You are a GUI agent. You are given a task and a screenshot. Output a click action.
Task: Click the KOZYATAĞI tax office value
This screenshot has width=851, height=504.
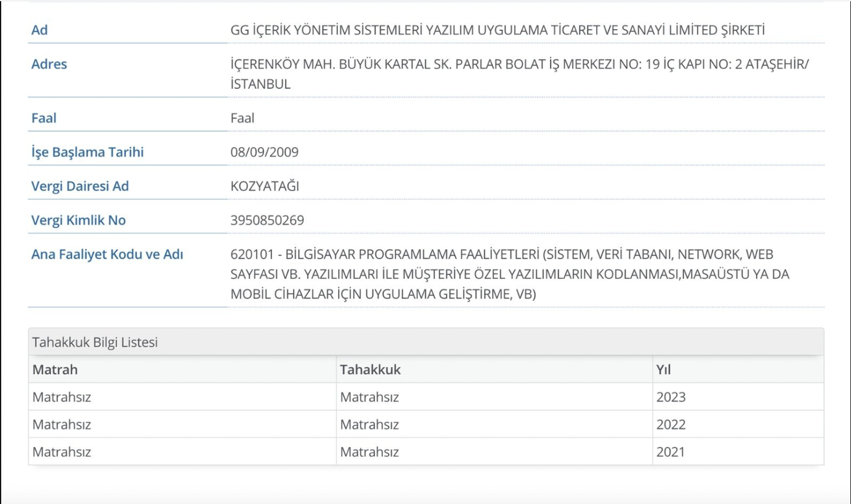(x=264, y=186)
